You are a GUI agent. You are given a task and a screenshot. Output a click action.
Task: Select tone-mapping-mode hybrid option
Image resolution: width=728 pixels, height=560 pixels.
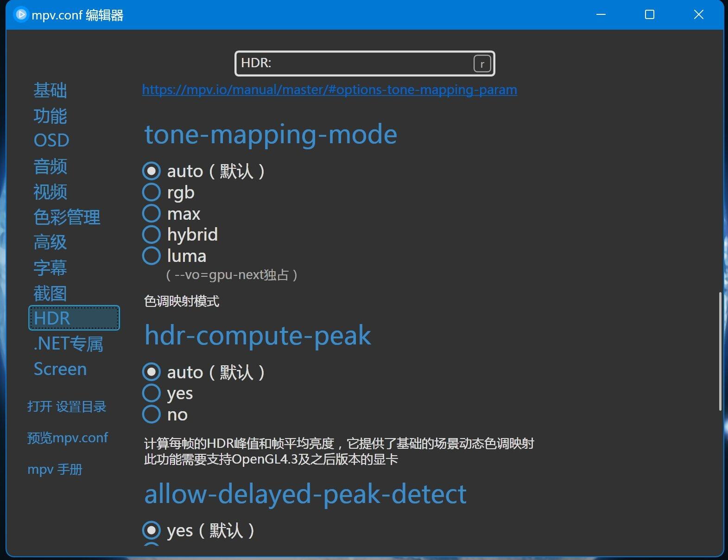(x=151, y=235)
